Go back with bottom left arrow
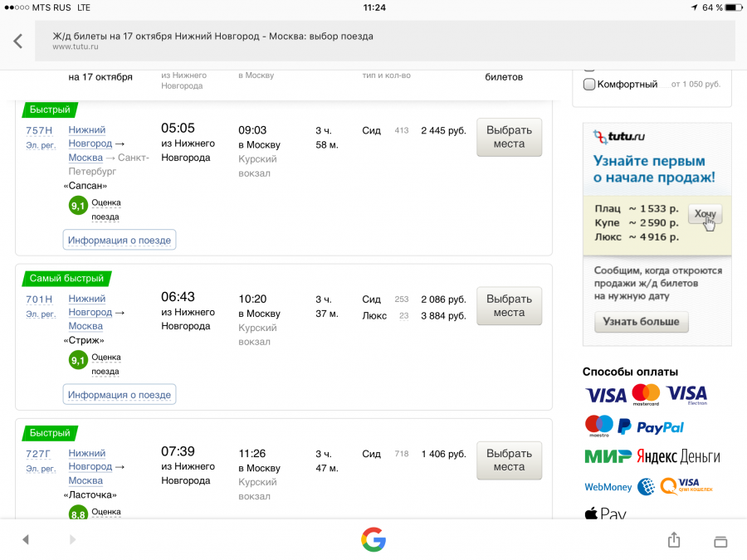This screenshot has height=560, width=747. coord(26,540)
